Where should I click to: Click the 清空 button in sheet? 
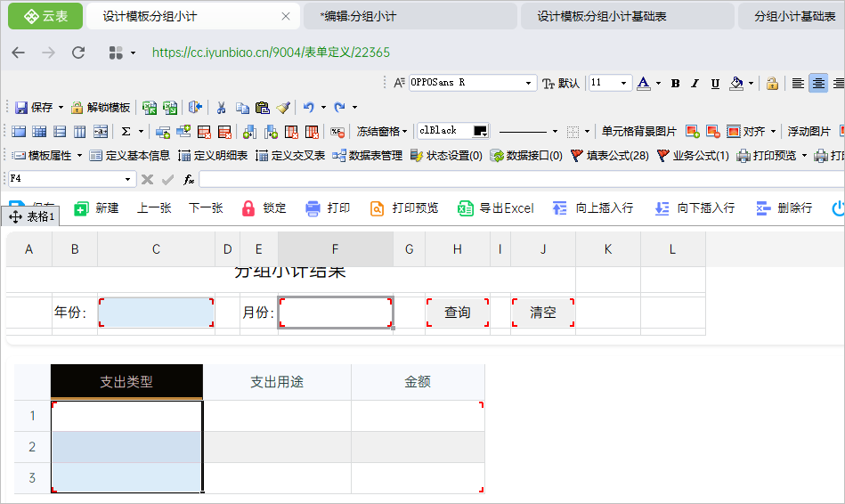click(x=542, y=313)
